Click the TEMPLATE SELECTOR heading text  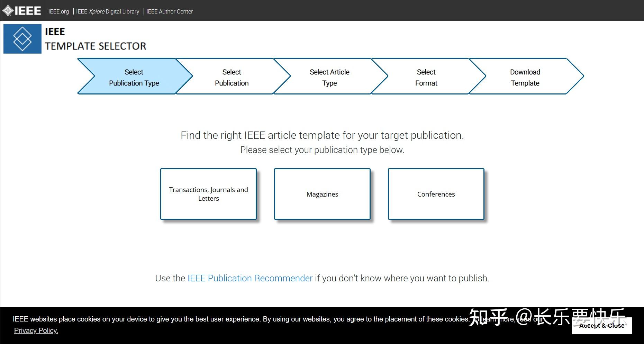(x=96, y=46)
